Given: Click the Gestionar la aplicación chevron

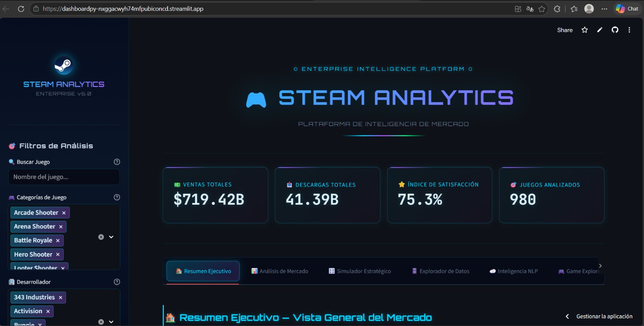Looking at the screenshot, I should (567, 316).
